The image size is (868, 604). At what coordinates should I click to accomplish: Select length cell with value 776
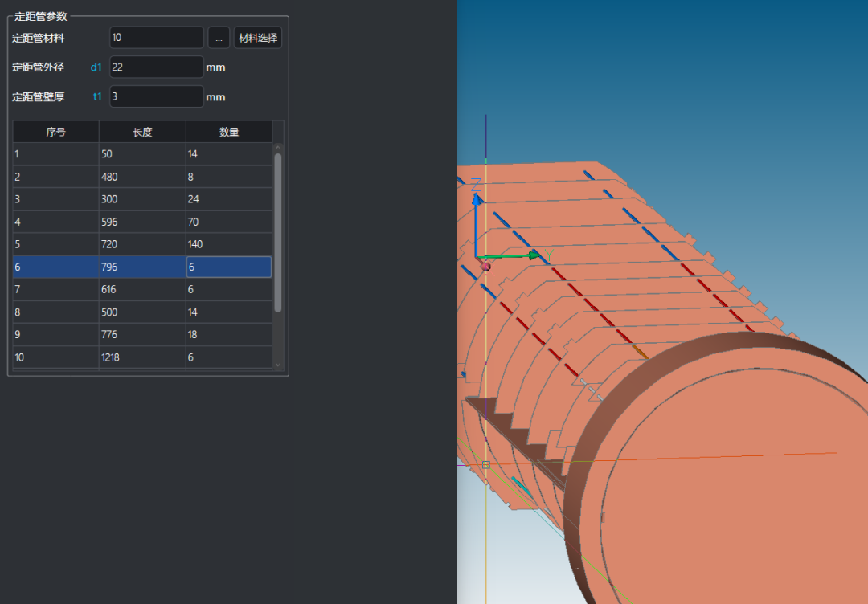pos(142,334)
